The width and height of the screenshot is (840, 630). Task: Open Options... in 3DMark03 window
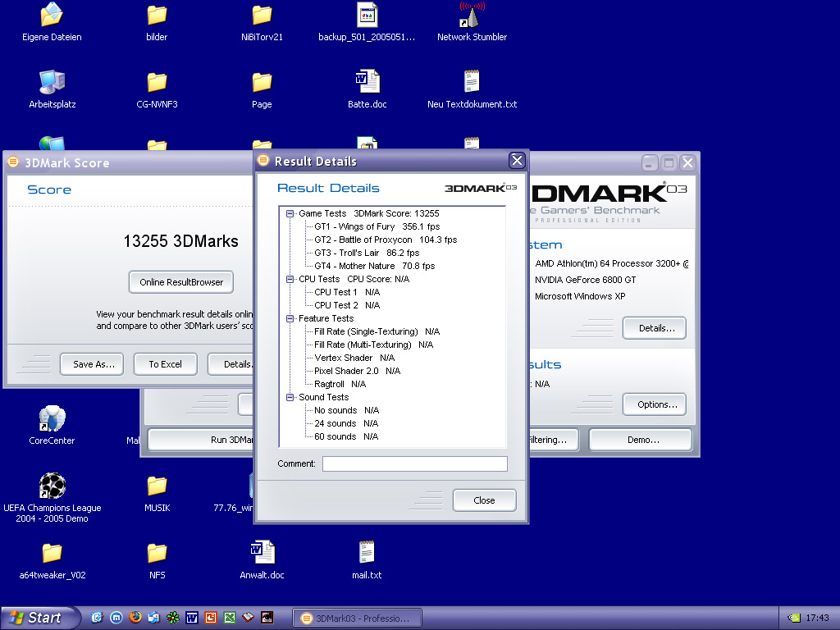(x=655, y=404)
